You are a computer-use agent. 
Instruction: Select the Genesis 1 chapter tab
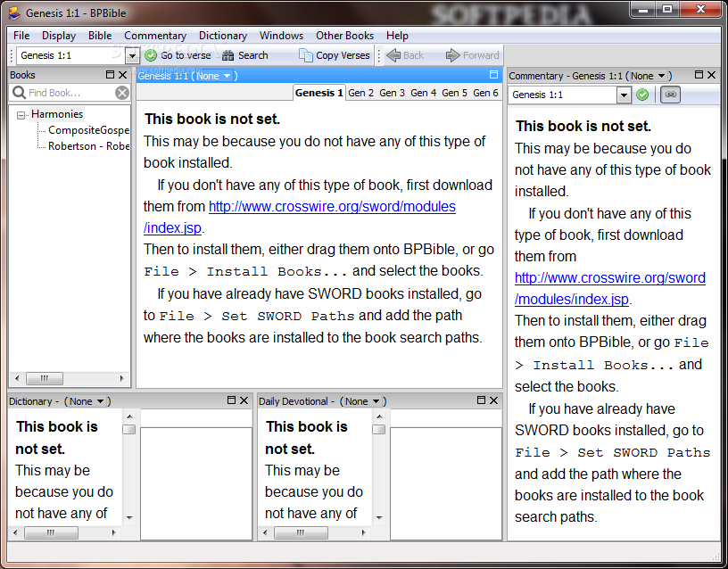pos(319,93)
